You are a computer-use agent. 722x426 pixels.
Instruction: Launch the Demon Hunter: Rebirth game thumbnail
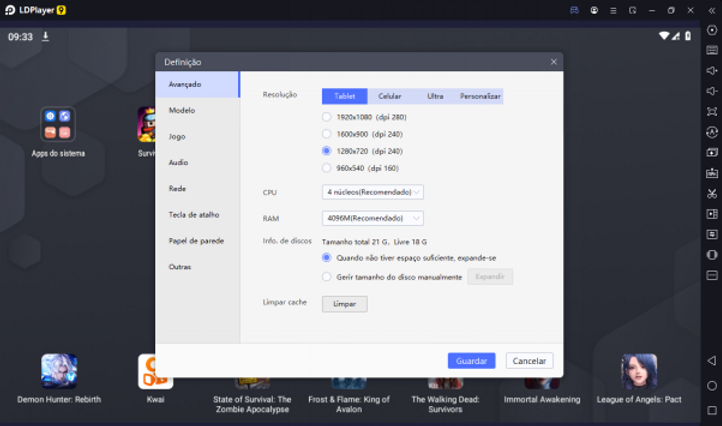pyautogui.click(x=59, y=372)
